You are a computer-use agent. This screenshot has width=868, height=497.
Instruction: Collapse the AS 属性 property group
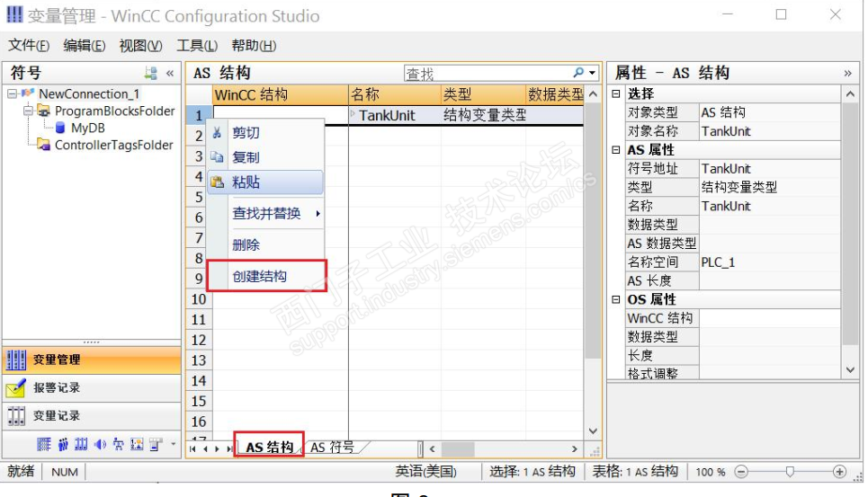point(615,150)
